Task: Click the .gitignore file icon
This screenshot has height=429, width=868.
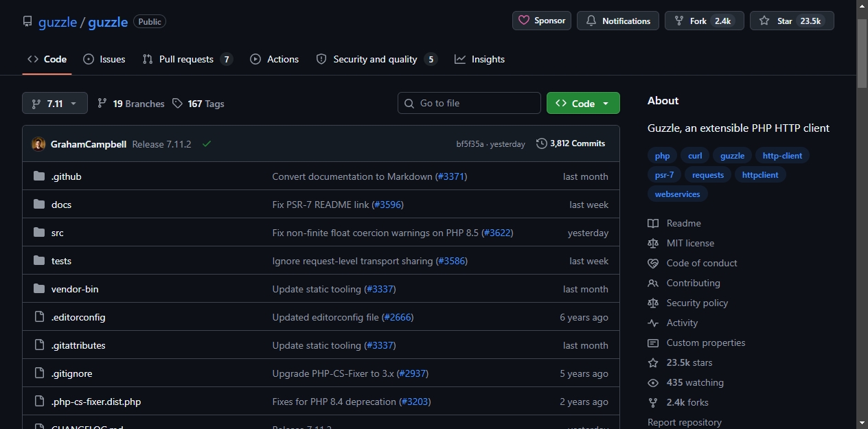Action: point(39,373)
